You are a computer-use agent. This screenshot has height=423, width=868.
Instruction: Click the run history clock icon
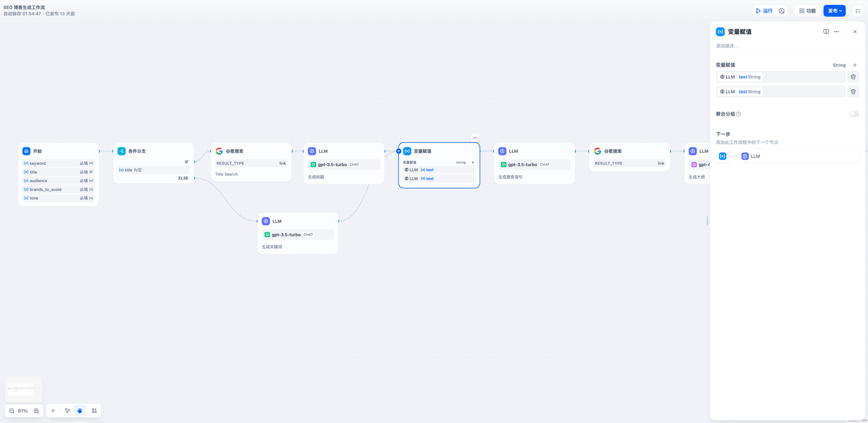tap(782, 11)
